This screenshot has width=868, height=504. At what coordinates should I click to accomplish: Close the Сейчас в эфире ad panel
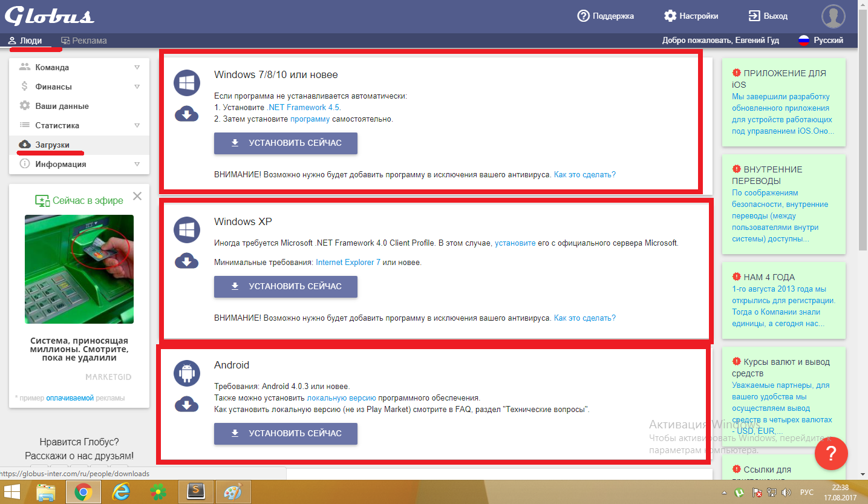pos(137,196)
